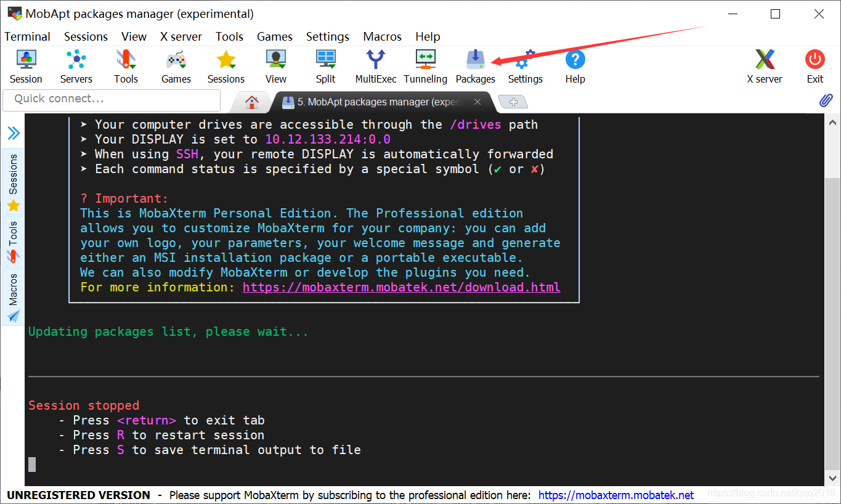841x504 pixels.
Task: Open the Games menu
Action: pos(275,36)
